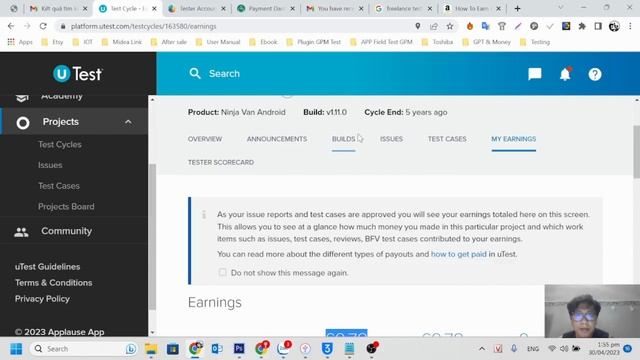
Task: Bookmark this page with the star icon
Action: tap(450, 26)
